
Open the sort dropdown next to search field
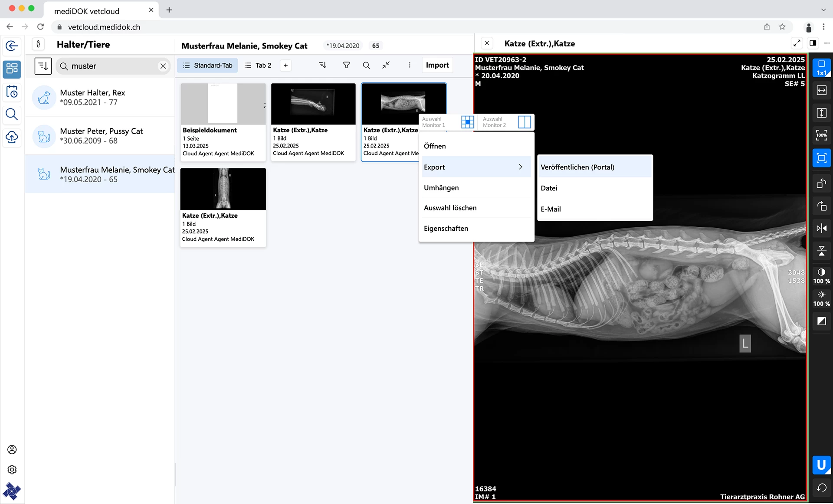43,66
